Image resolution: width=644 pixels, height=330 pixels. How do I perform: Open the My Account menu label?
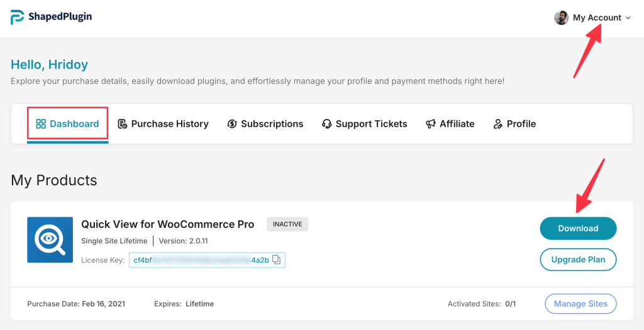(x=597, y=18)
